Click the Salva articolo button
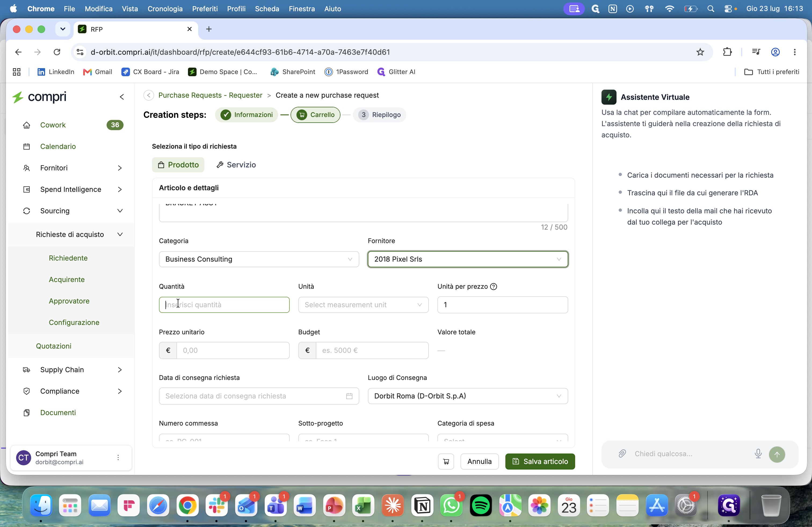This screenshot has width=812, height=527. [x=540, y=462]
